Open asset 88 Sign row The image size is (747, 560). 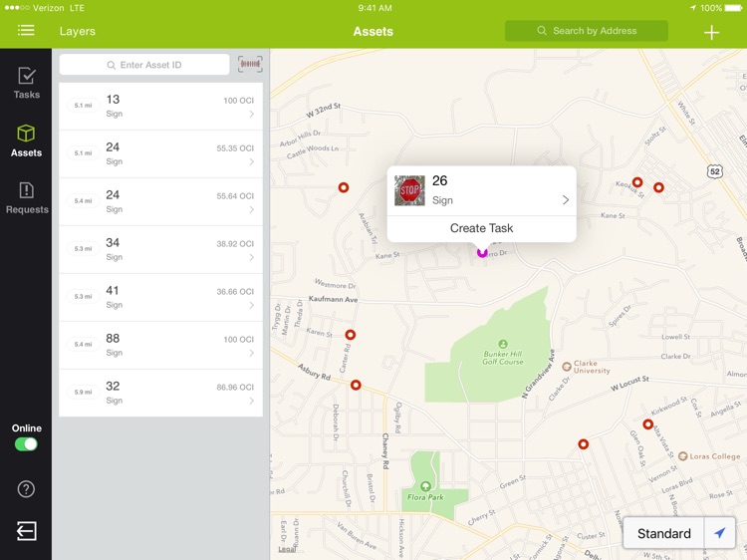tap(160, 345)
